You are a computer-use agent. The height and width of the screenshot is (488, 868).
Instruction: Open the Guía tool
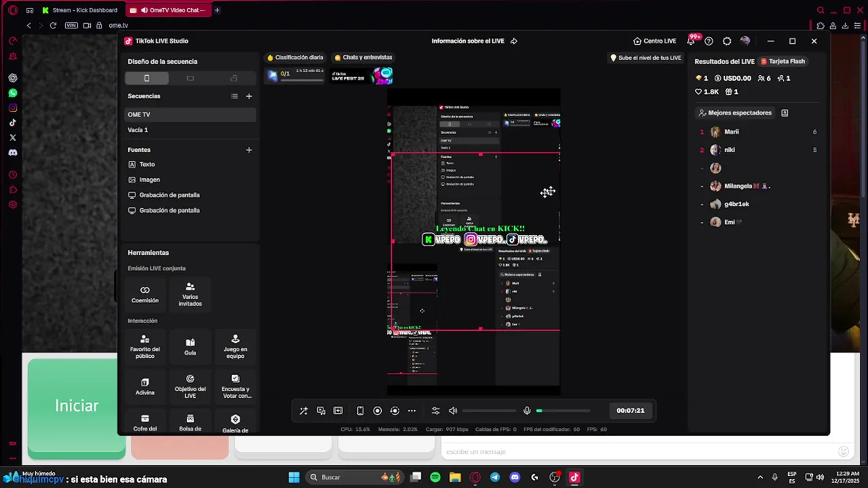click(190, 346)
